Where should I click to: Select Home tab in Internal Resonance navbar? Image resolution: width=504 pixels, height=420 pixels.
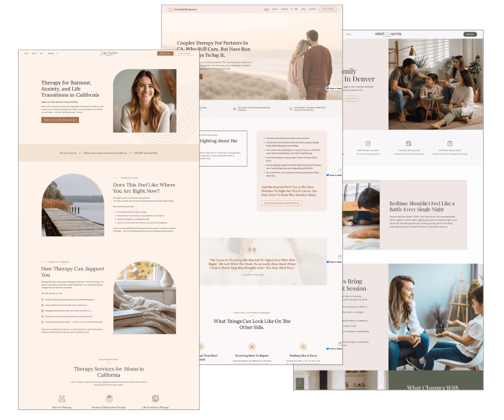pyautogui.click(x=266, y=9)
